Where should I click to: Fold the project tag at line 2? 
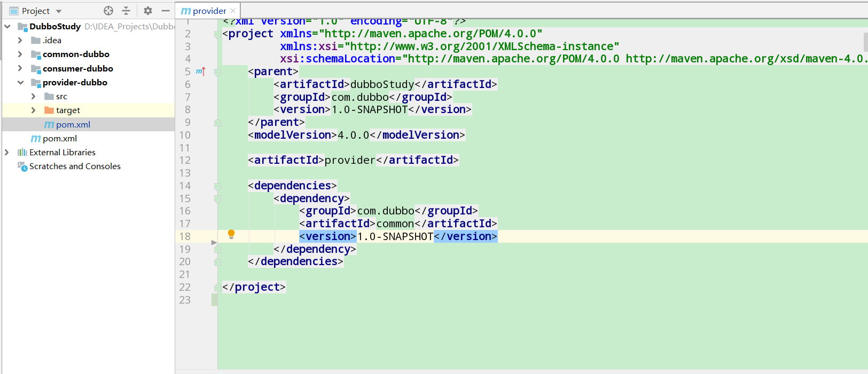217,34
